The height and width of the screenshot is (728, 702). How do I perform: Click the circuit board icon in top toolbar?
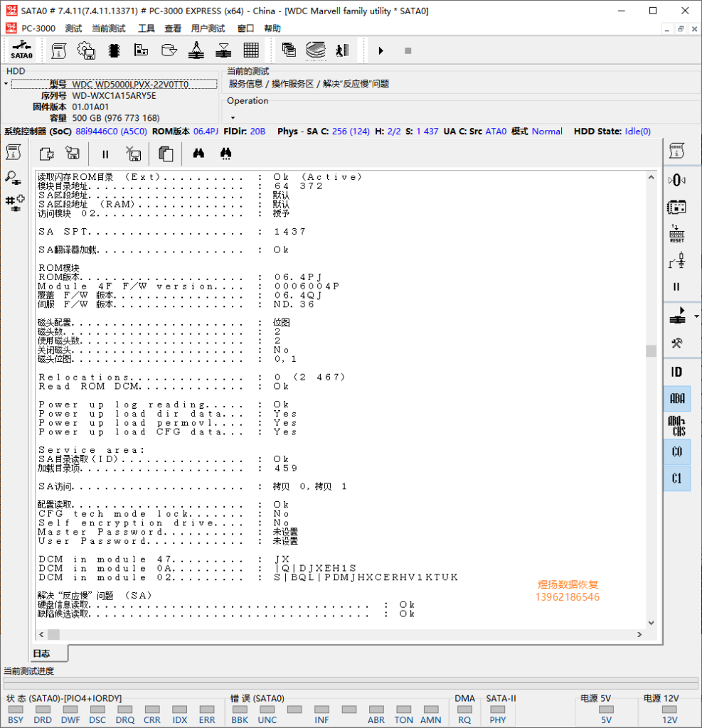tap(141, 50)
